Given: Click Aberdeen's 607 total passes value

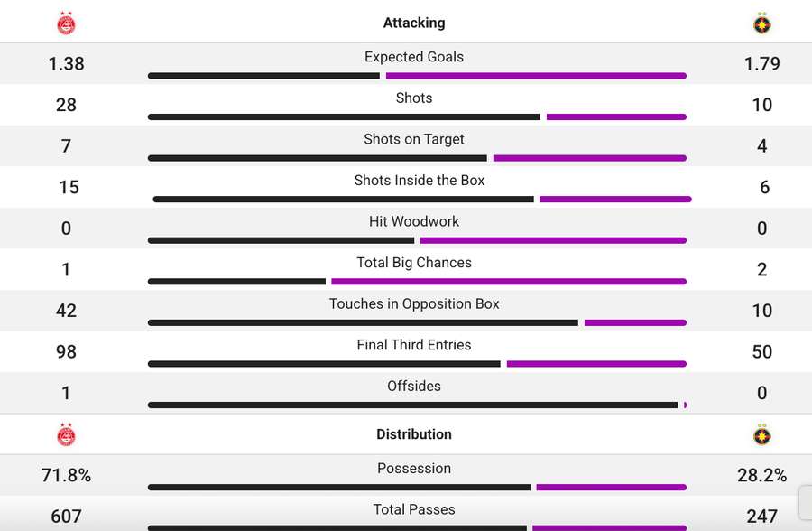Looking at the screenshot, I should pos(66,517).
